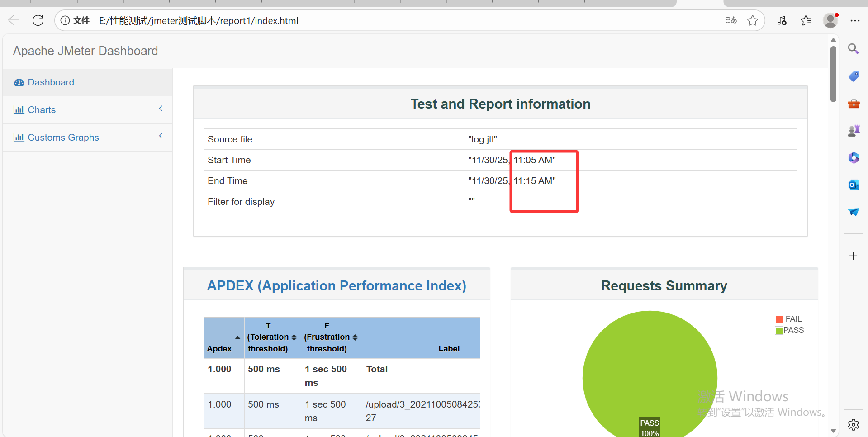This screenshot has height=437, width=868.
Task: Click the Total label cell in APDEX table
Action: (x=421, y=376)
